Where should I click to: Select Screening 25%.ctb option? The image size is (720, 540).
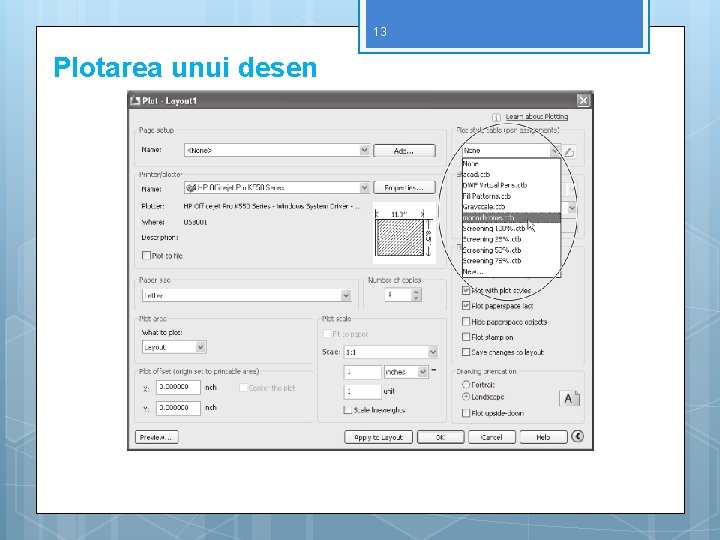click(511, 239)
